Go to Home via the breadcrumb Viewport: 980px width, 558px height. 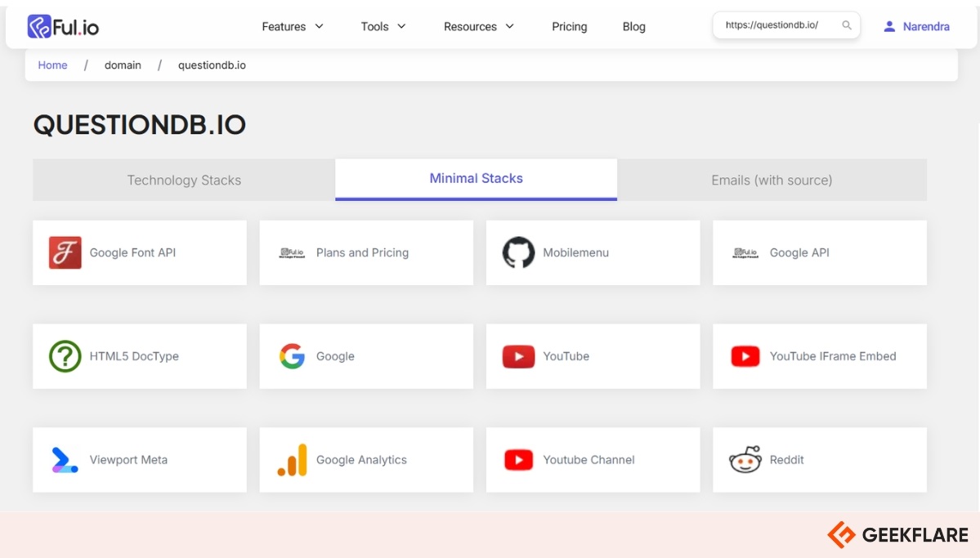pos(52,65)
